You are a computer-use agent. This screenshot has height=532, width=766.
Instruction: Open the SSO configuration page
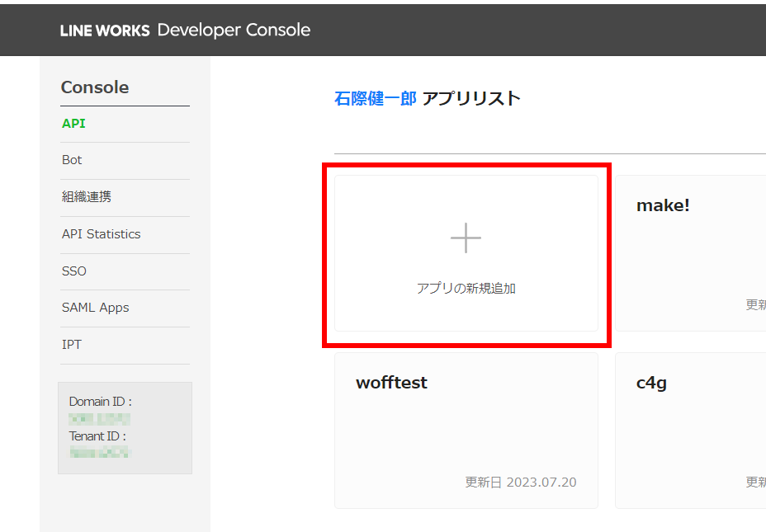coord(73,271)
